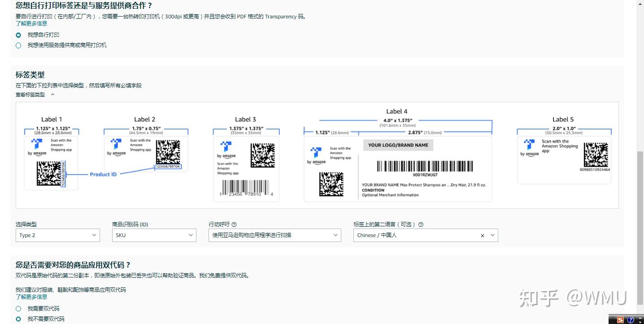This screenshot has height=324, width=644.
Task: Click the Label 4 brand name preview
Action: 397,145
